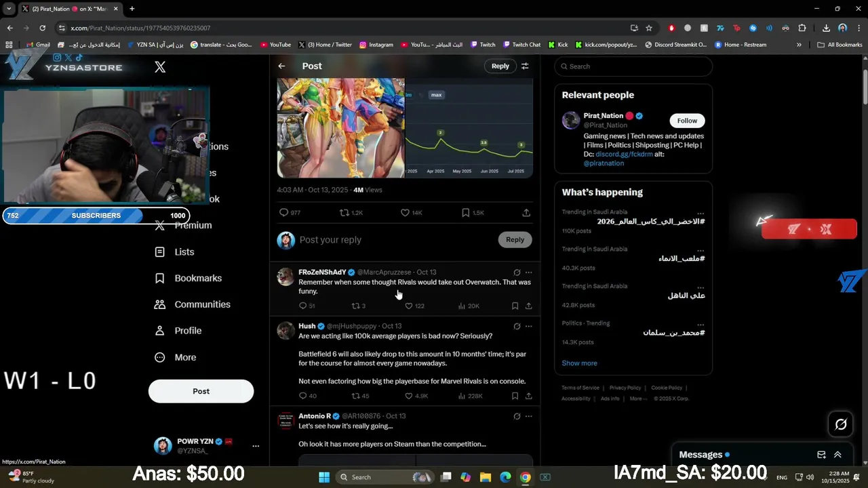Open account menu dots beside POWR YZN
This screenshot has width=868, height=488.
256,446
